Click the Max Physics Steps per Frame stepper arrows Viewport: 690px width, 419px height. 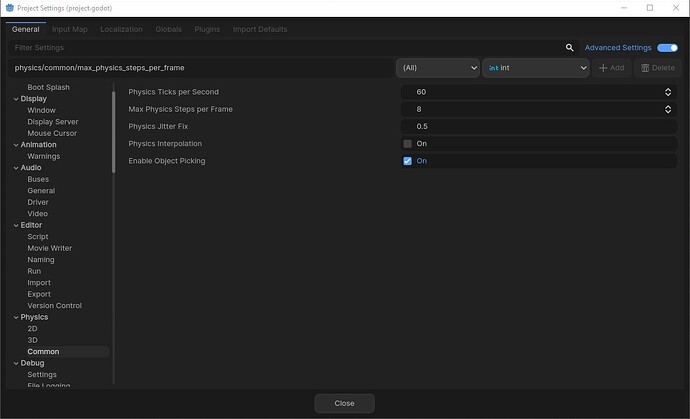[668, 109]
